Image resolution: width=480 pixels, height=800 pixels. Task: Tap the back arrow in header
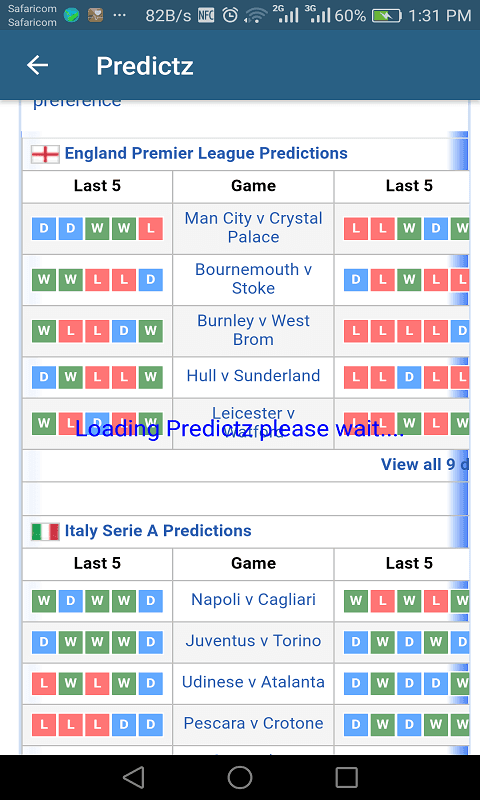point(37,65)
